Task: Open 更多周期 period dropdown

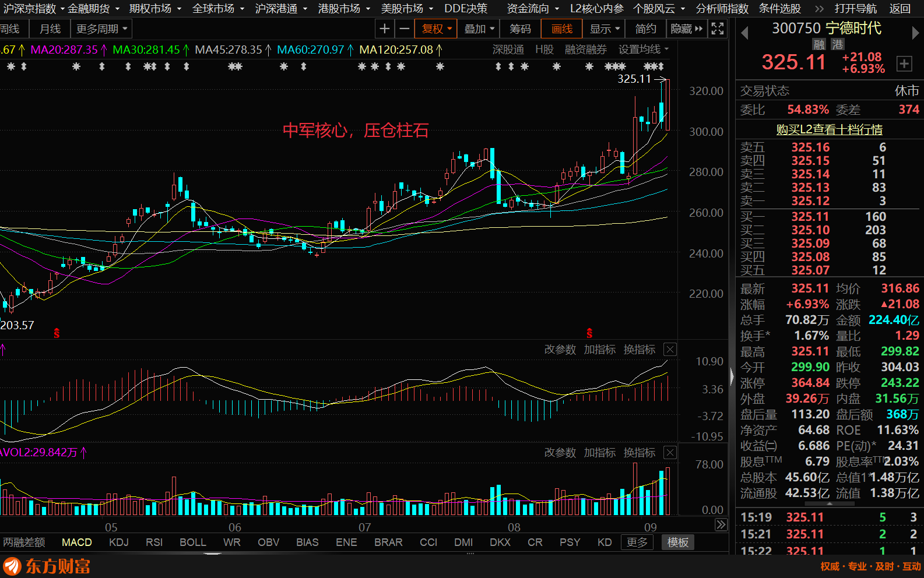Action: pyautogui.click(x=101, y=29)
